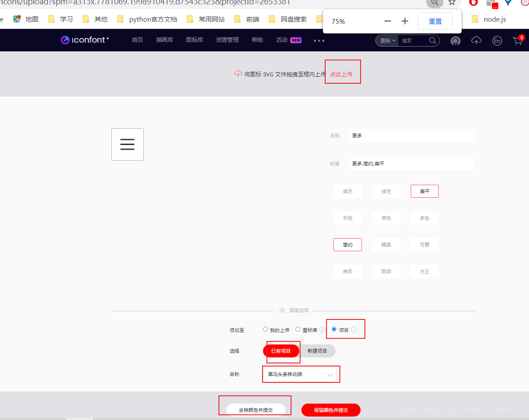Viewport: 529px width, 420px height.
Task: Click the site search input field
Action: coord(414,41)
